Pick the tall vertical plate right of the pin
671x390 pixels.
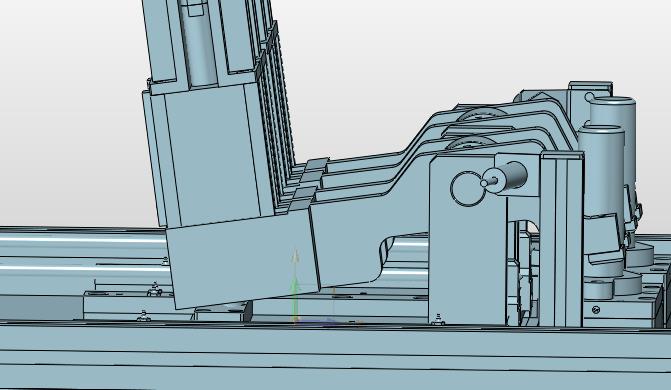pyautogui.click(x=561, y=240)
